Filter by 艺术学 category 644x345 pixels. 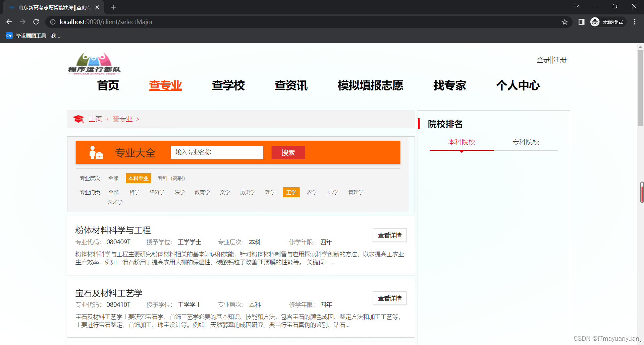click(115, 202)
